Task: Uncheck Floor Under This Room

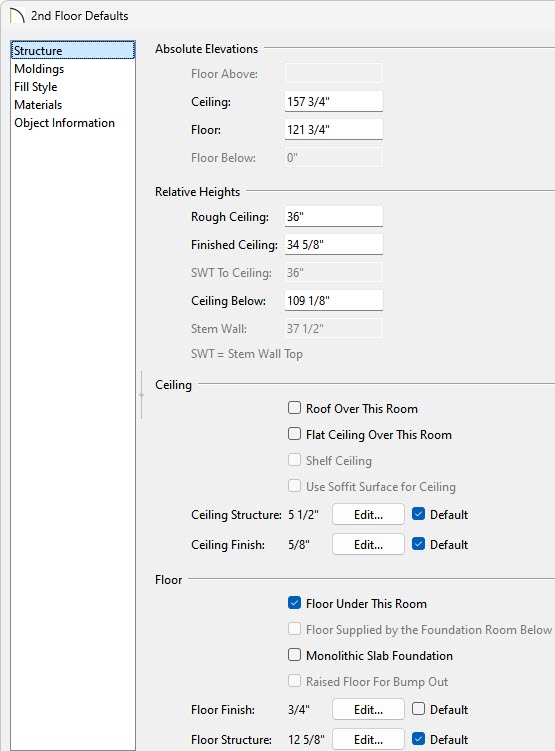Action: click(x=294, y=603)
